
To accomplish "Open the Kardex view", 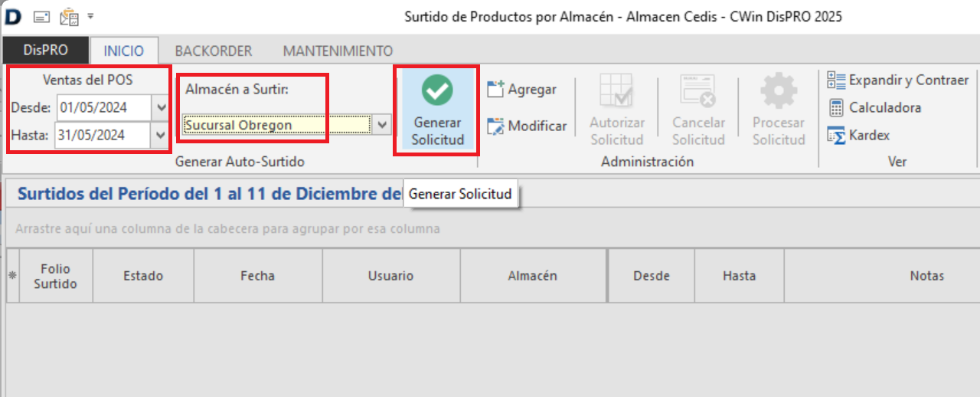I will [x=836, y=136].
